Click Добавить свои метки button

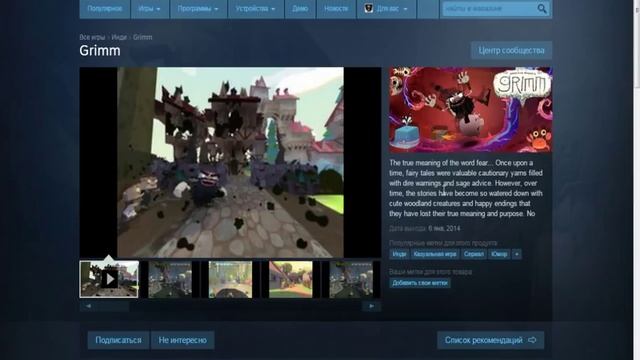click(x=420, y=283)
